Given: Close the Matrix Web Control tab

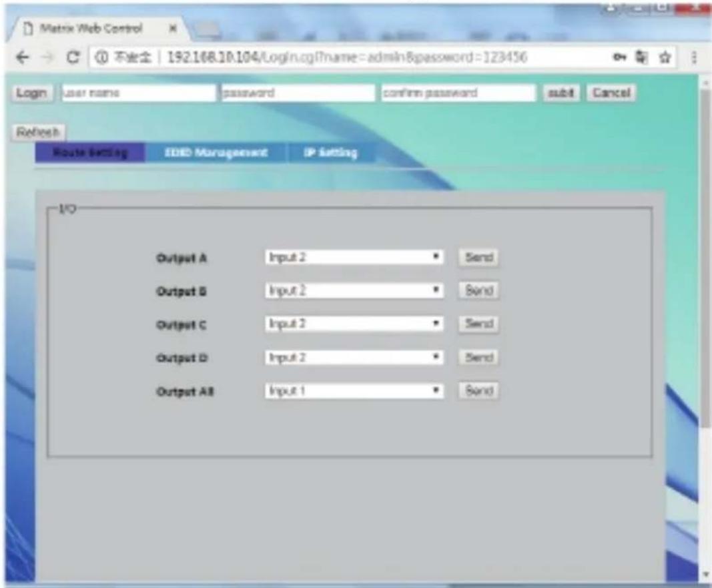Looking at the screenshot, I should (x=173, y=29).
